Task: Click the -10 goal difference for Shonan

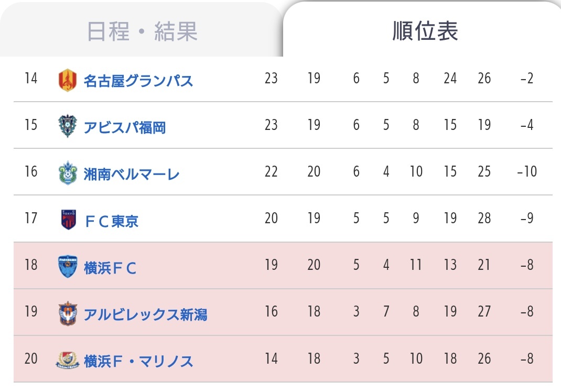Action: 527,171
